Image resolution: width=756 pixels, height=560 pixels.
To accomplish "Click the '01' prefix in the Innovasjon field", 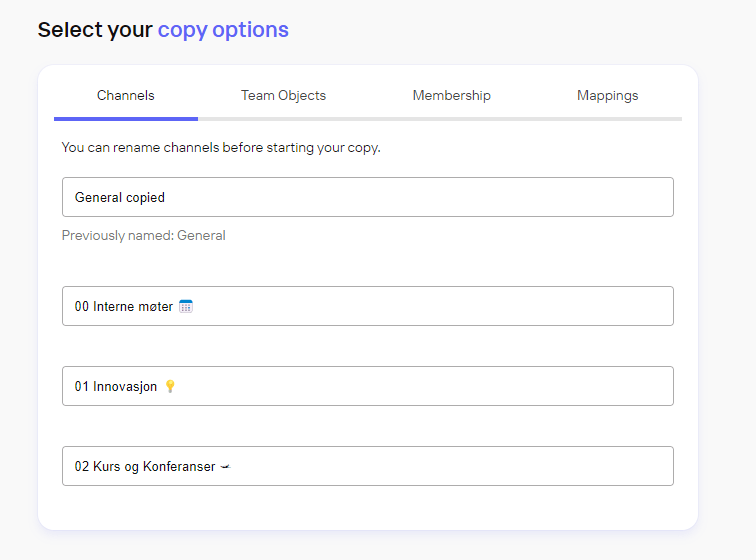I will 82,386.
